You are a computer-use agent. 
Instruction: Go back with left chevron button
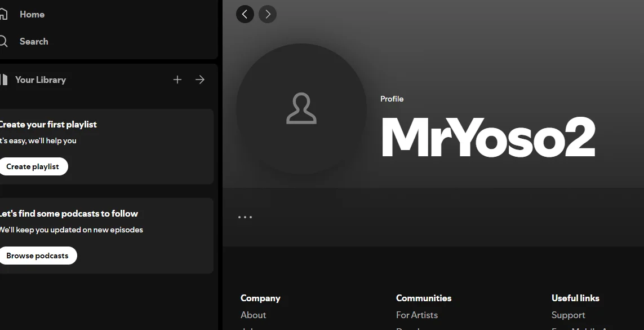tap(245, 14)
